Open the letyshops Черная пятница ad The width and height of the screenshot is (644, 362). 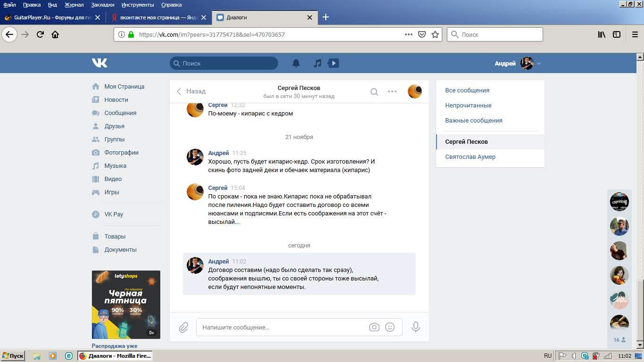point(126,304)
